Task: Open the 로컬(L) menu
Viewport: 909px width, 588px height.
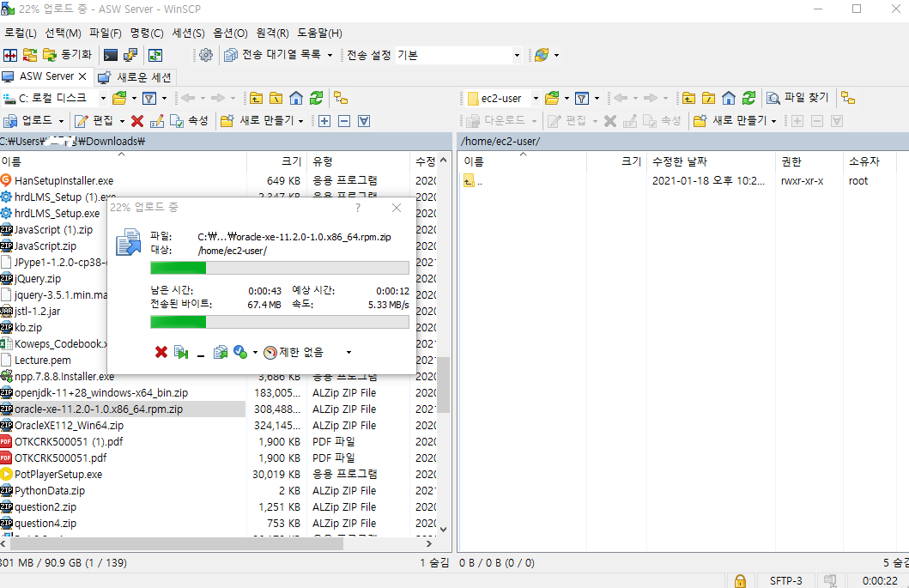Action: pos(21,33)
